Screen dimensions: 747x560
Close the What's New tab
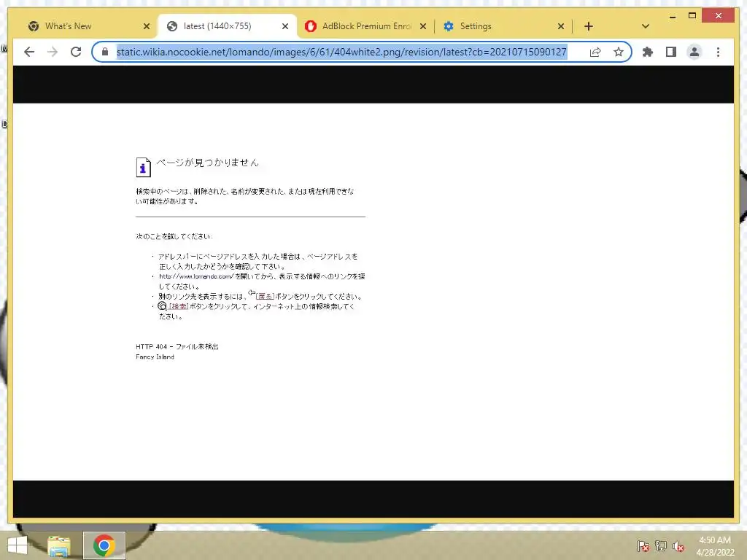click(146, 26)
